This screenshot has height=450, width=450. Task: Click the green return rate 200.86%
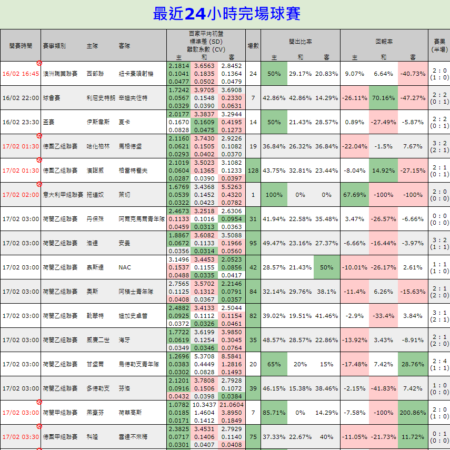pos(413,413)
